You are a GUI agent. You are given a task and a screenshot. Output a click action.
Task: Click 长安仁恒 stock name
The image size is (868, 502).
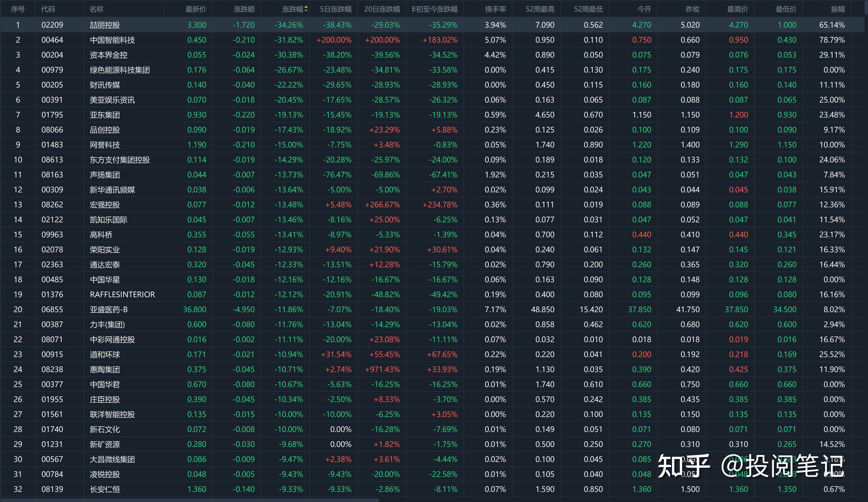[105, 489]
